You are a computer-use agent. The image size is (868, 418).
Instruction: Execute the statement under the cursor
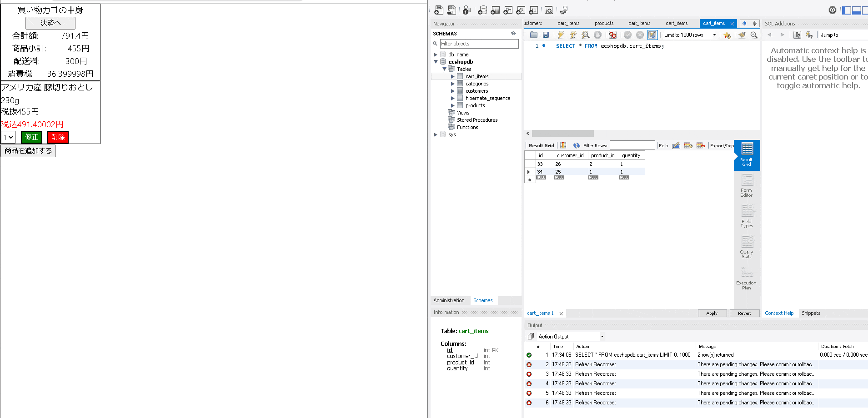point(573,35)
